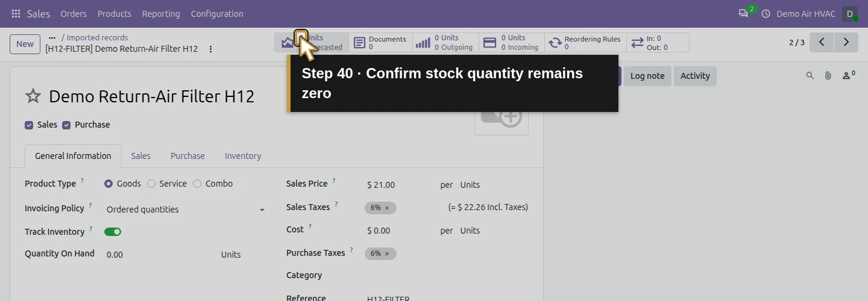The height and width of the screenshot is (301, 868).
Task: Open the Category field
Action: (x=446, y=276)
